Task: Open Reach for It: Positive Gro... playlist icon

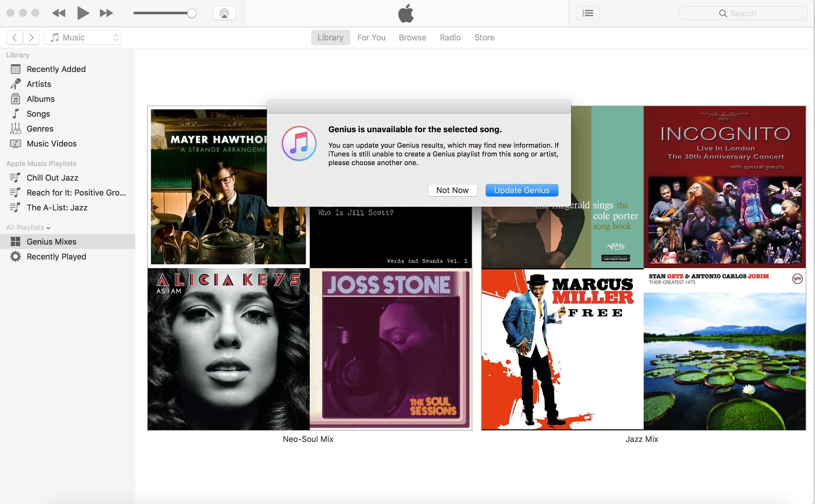Action: 15,193
